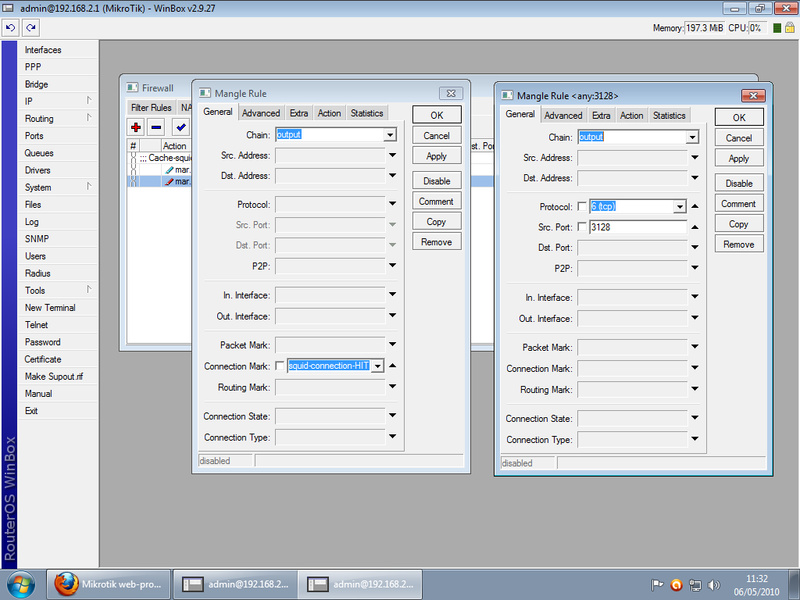Click the Routing Mark field in right dialog

click(632, 390)
